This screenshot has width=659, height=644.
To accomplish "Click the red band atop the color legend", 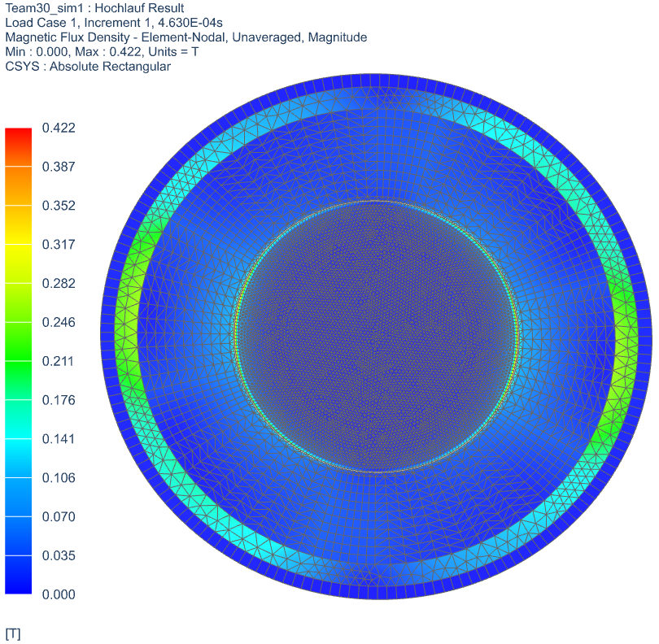I will (18, 137).
